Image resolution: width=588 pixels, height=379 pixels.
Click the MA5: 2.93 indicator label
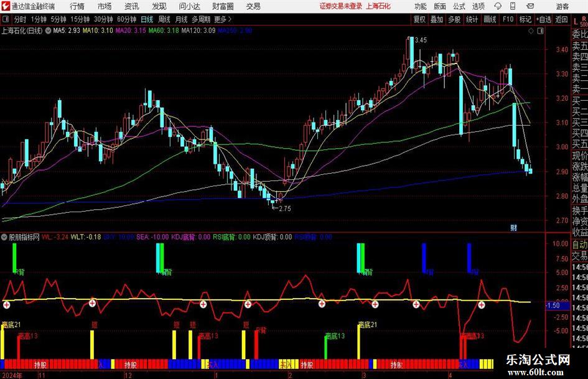point(67,30)
